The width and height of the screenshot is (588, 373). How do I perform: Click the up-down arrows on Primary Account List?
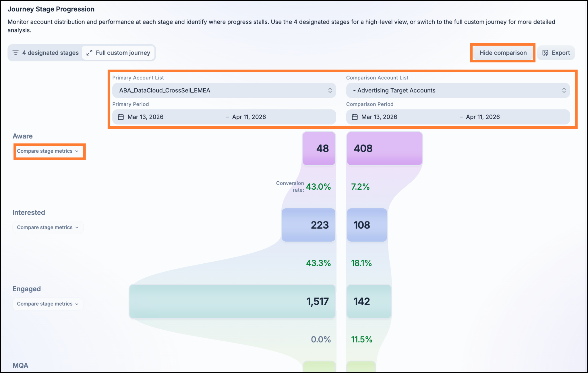pos(330,90)
